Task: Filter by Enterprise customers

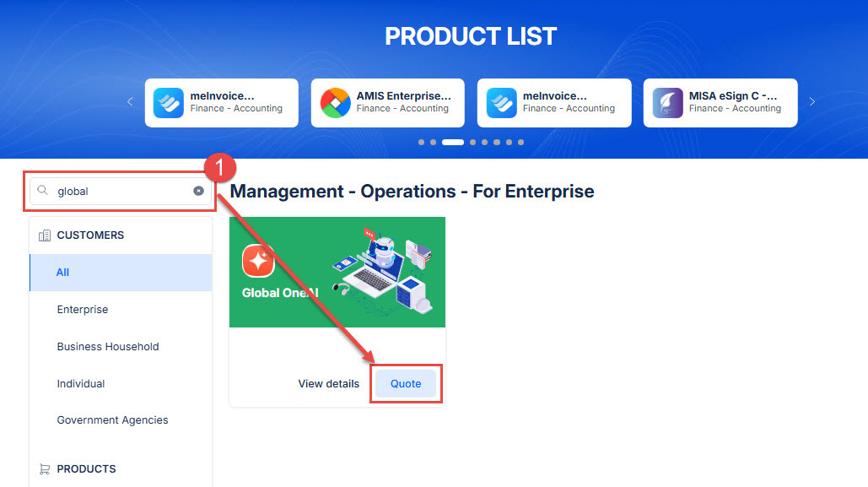Action: pos(83,310)
